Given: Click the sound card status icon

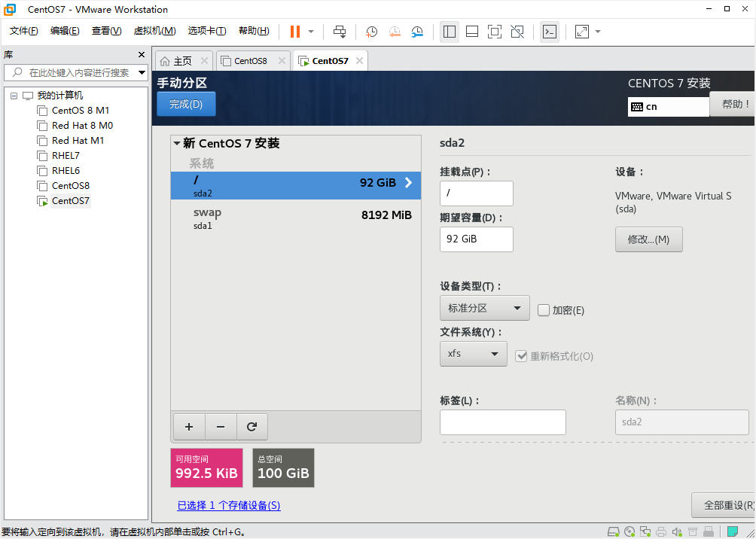Looking at the screenshot, I should click(677, 531).
